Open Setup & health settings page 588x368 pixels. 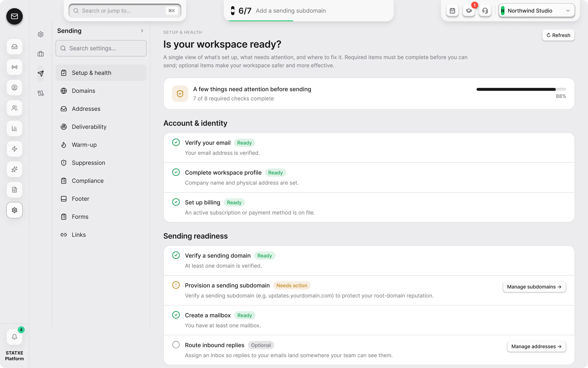101,73
